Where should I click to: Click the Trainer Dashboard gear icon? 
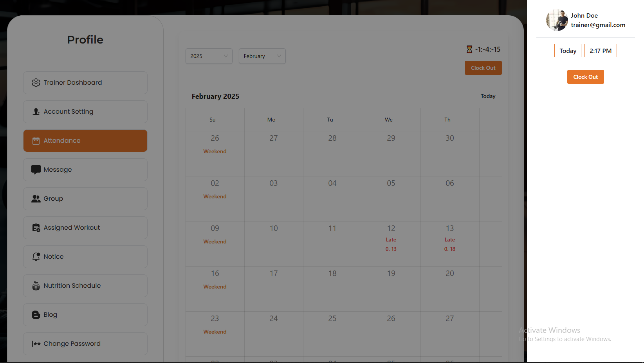pos(36,83)
